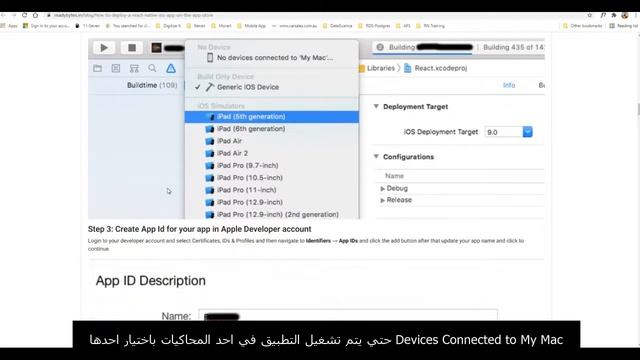The height and width of the screenshot is (360, 640).
Task: Open the find navigator magnifier icon
Action: point(152,68)
